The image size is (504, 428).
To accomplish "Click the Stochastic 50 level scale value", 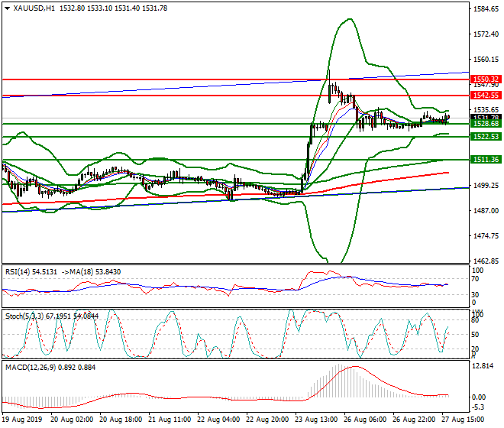I will point(475,335).
